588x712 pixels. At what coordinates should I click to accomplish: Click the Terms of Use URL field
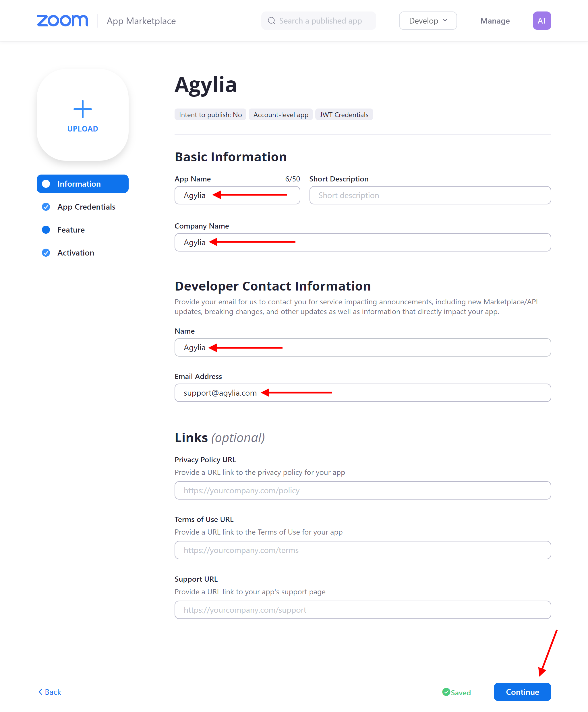[363, 550]
